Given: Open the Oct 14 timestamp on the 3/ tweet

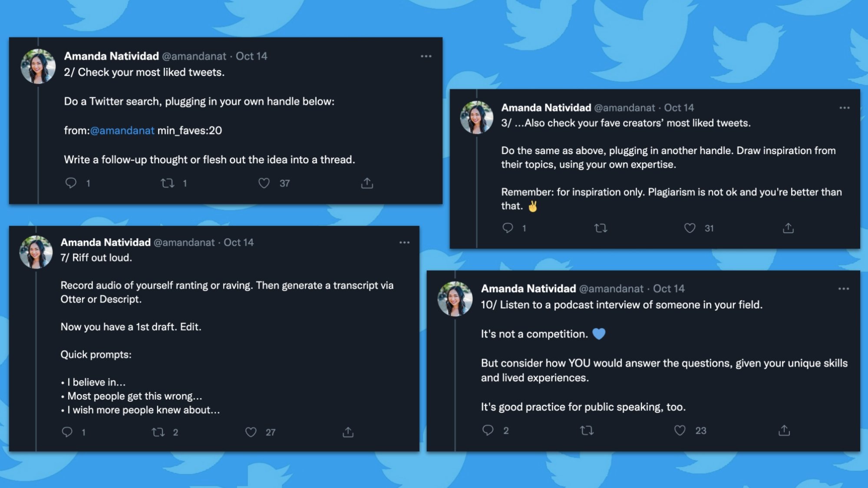Looking at the screenshot, I should [679, 108].
